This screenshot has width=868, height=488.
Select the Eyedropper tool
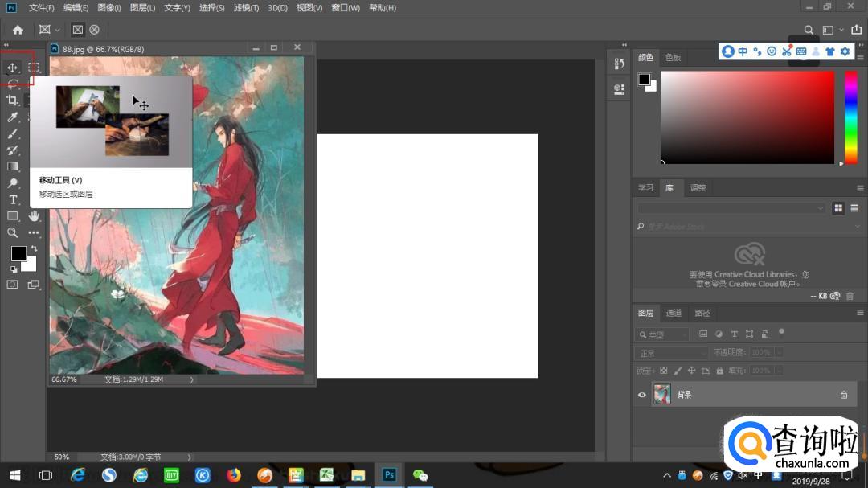[12, 117]
